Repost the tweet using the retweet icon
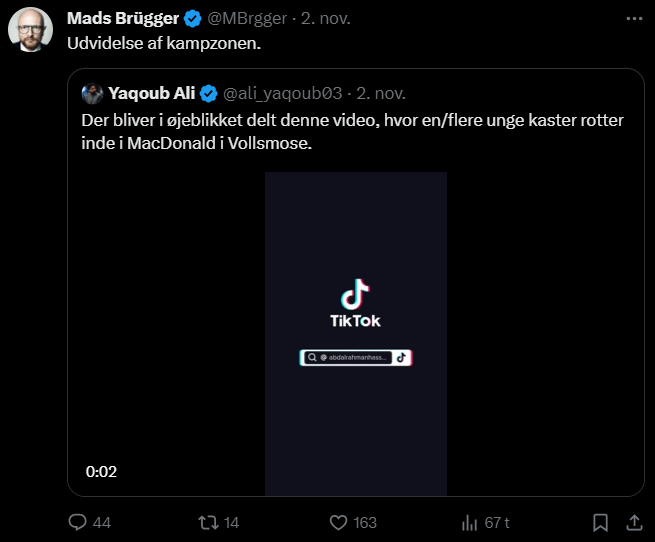This screenshot has height=542, width=655. pyautogui.click(x=208, y=522)
